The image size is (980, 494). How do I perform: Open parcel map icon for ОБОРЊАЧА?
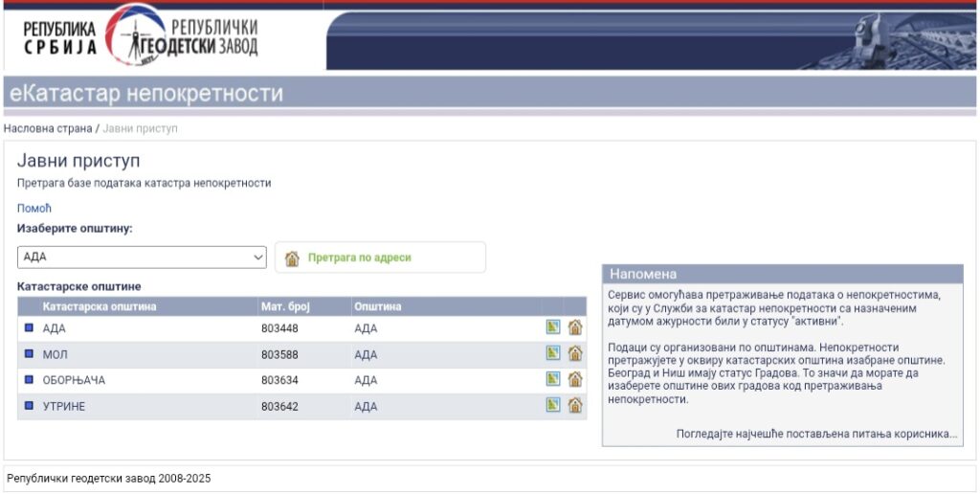point(553,379)
